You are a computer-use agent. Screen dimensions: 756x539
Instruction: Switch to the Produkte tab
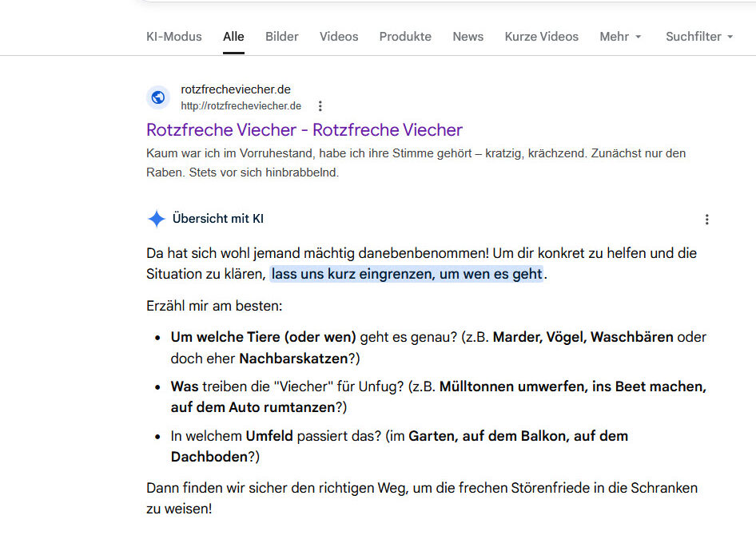pyautogui.click(x=405, y=37)
